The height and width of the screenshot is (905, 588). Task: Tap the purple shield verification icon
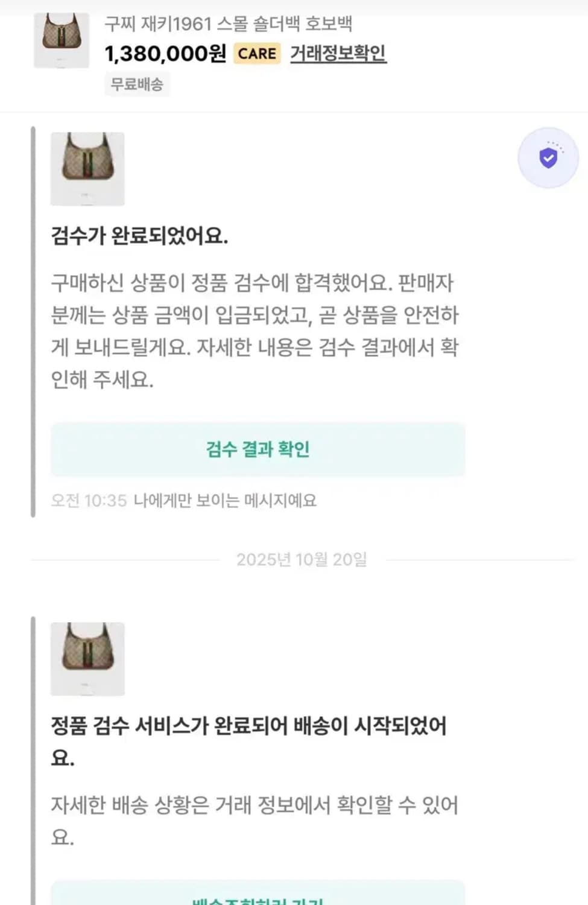click(x=548, y=158)
